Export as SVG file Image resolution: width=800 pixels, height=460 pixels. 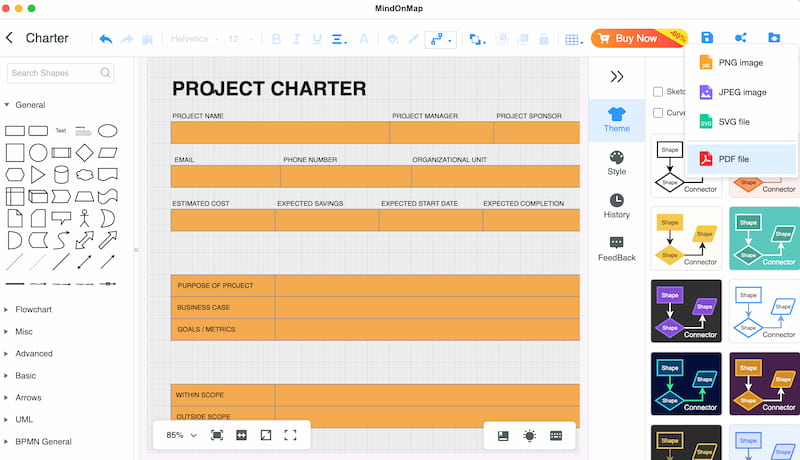click(741, 122)
